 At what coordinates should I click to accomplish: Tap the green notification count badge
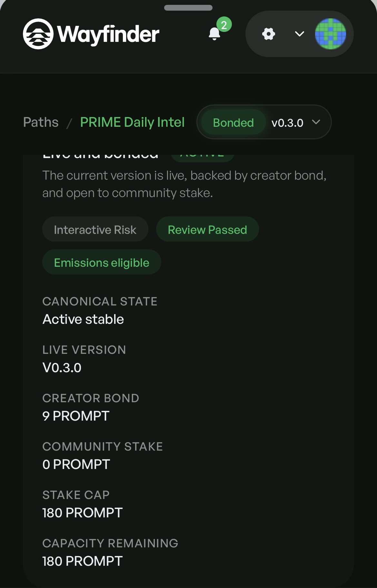point(224,25)
